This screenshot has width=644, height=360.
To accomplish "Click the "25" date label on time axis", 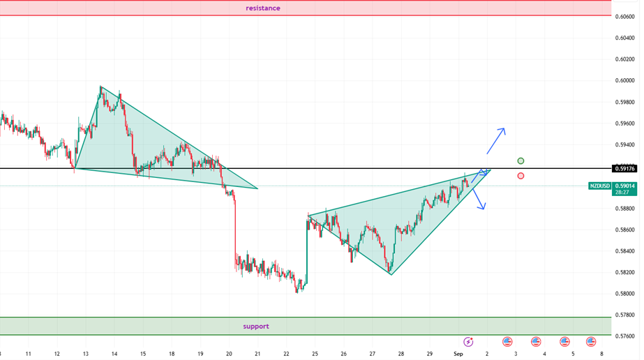I will tap(315, 354).
